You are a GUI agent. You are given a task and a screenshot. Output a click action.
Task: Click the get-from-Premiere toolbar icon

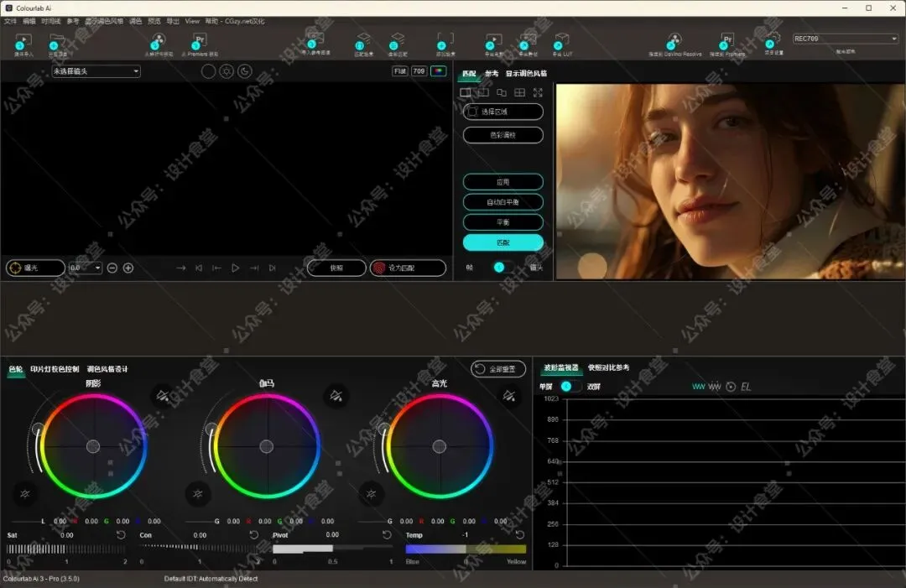click(x=200, y=43)
